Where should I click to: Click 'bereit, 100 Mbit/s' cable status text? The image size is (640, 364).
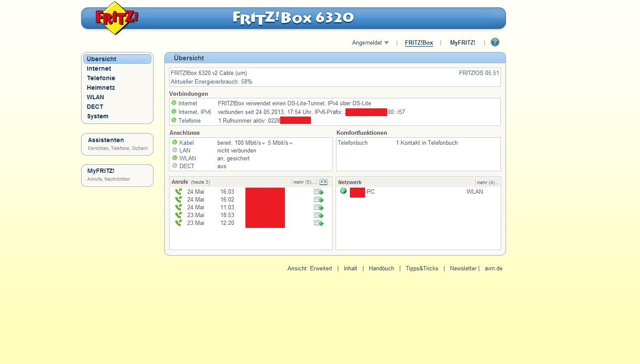[x=239, y=143]
